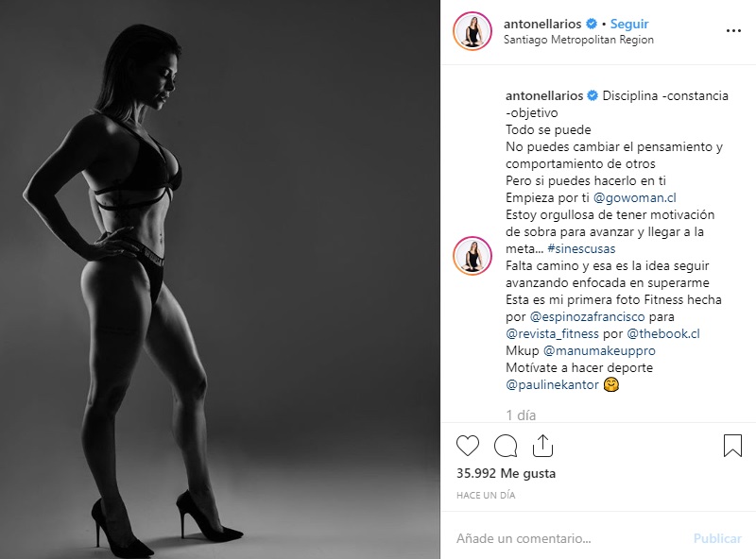
Task: Focus the Añade un comentario field
Action: pyautogui.click(x=569, y=538)
